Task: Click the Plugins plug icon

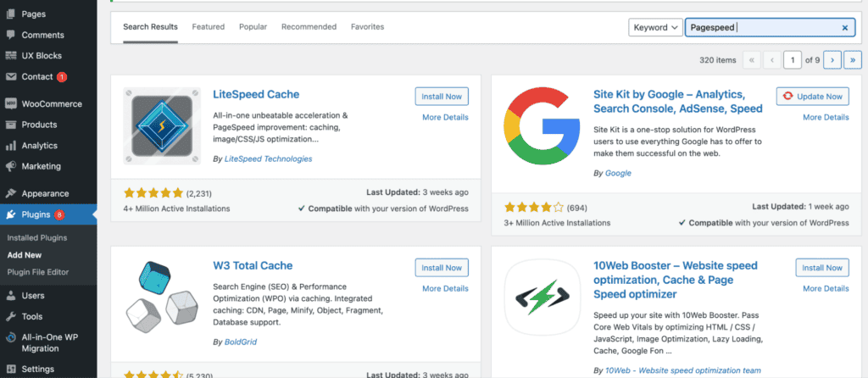Action: [x=10, y=214]
